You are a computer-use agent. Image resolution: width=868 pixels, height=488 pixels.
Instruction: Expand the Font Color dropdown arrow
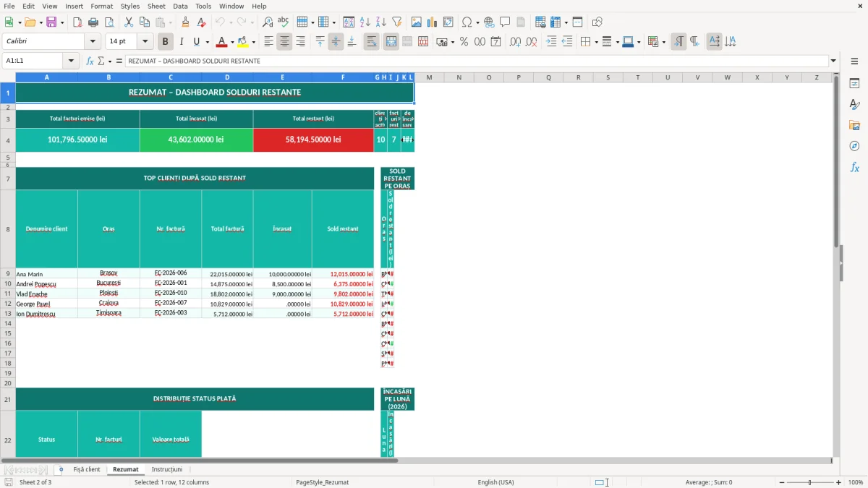tap(232, 42)
